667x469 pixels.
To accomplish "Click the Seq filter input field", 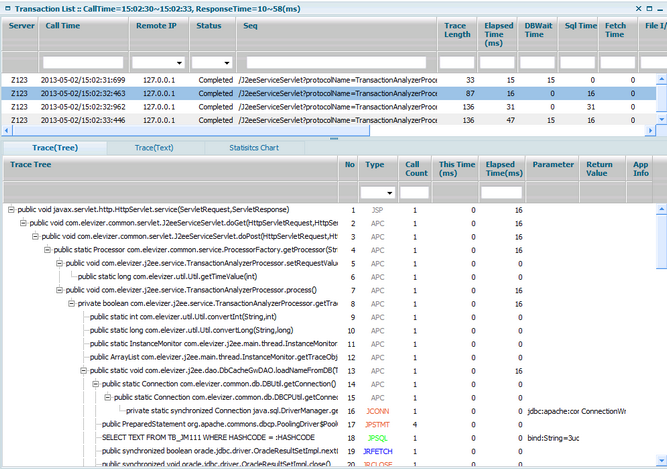I will (336, 63).
